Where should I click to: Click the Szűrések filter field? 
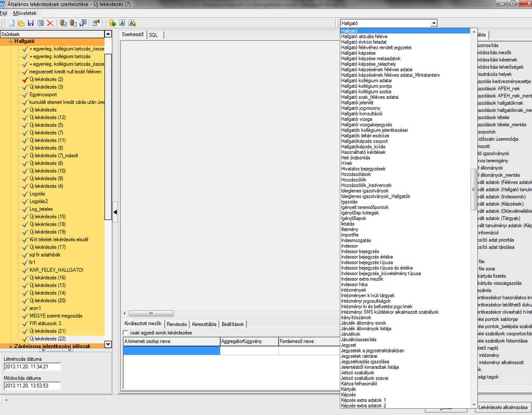coord(52,34)
